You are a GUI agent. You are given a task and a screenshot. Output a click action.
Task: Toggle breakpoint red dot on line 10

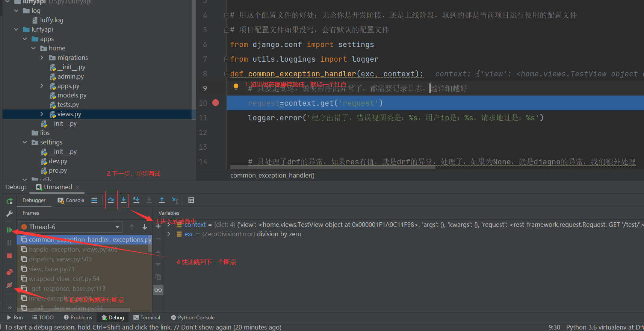click(x=216, y=103)
